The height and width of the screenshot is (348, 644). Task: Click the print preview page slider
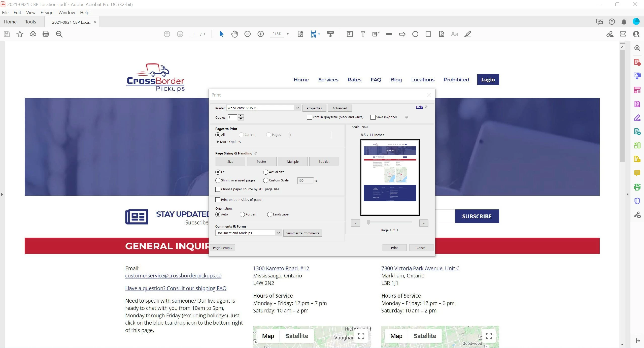(368, 222)
